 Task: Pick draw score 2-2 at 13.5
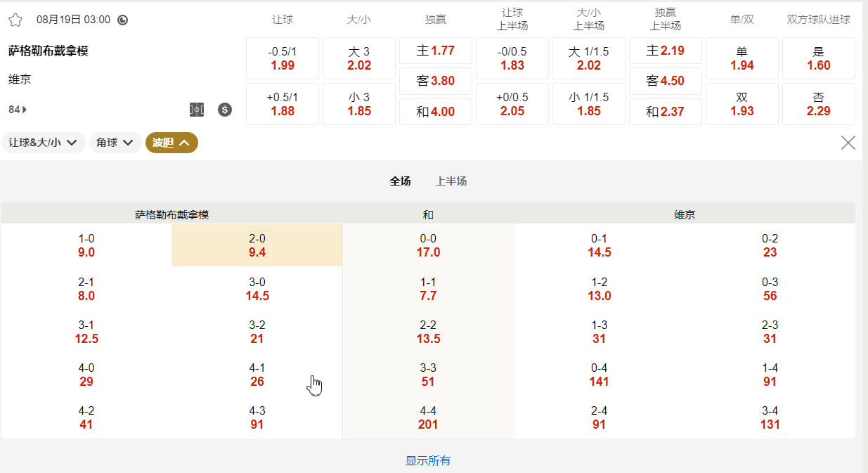pos(428,332)
